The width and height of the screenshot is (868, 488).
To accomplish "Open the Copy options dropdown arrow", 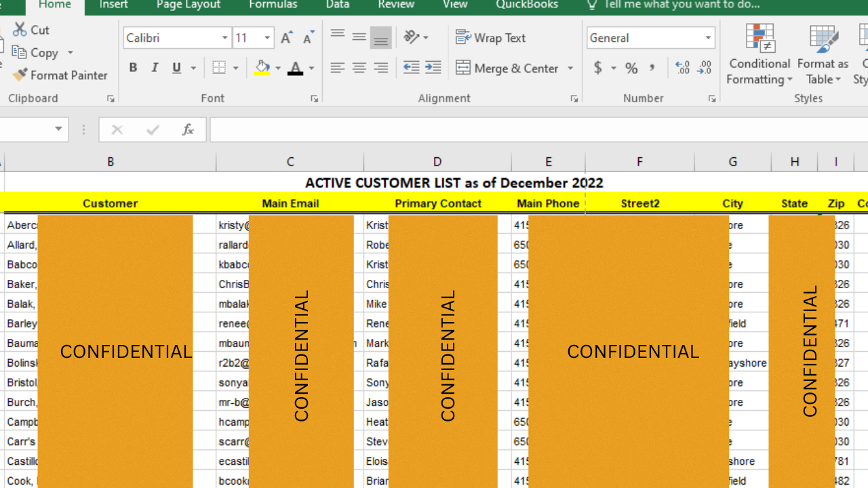I will click(x=70, y=52).
